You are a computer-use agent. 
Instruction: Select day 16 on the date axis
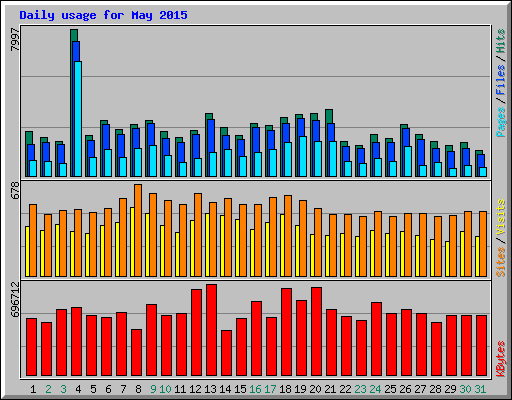(x=255, y=389)
